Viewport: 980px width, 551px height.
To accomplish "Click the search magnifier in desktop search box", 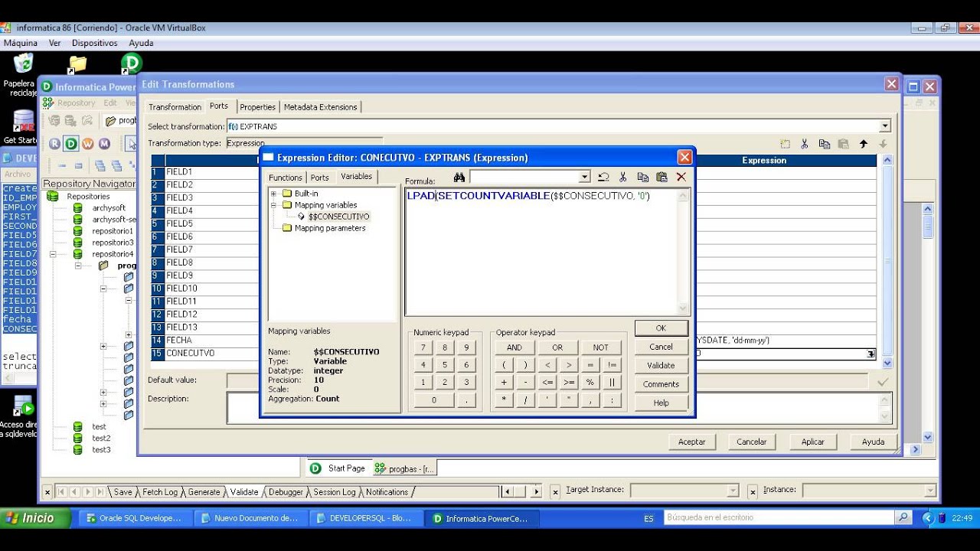I will pos(903,518).
